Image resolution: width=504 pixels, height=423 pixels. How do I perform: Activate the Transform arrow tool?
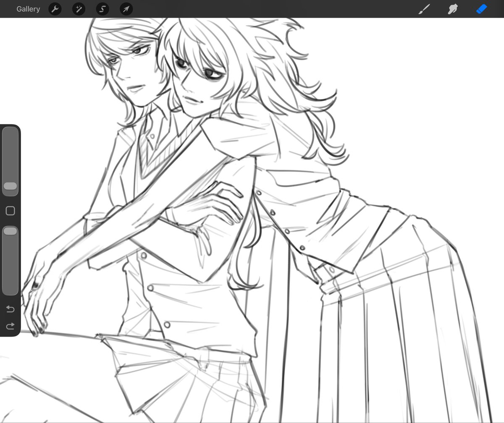(x=126, y=9)
